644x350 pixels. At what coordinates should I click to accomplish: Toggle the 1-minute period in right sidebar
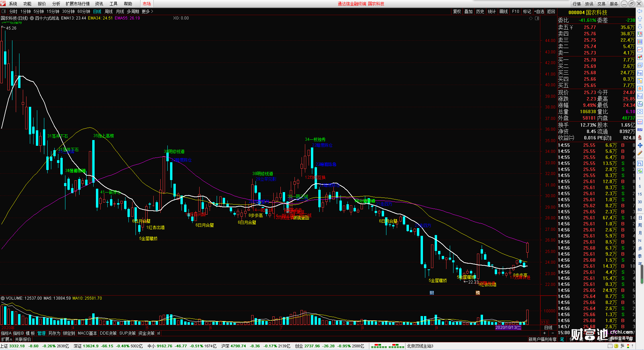640,179
